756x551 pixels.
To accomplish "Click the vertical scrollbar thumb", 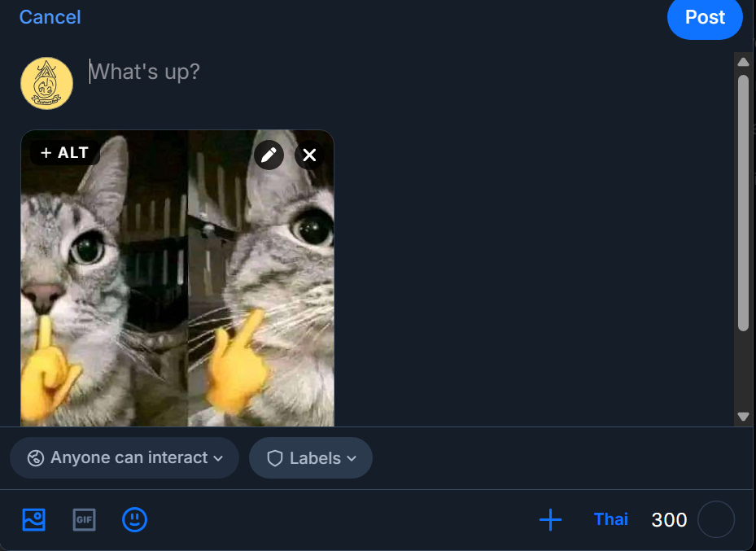I will (x=743, y=203).
